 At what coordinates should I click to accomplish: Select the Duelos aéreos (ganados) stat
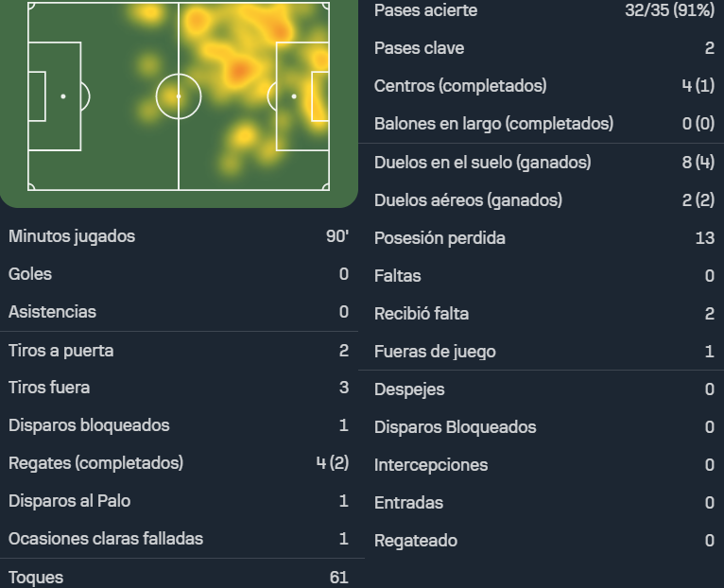[544, 200]
